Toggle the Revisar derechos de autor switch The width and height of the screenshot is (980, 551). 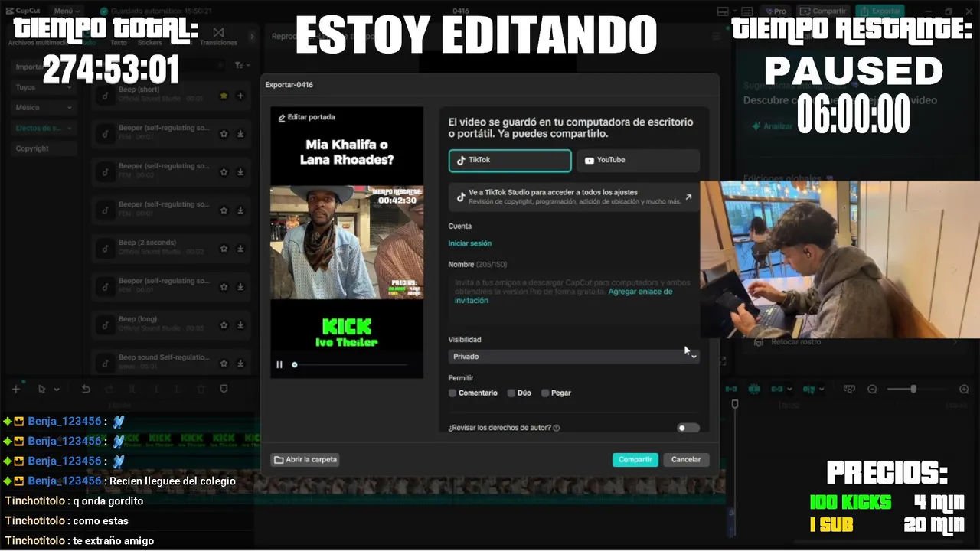pos(688,428)
